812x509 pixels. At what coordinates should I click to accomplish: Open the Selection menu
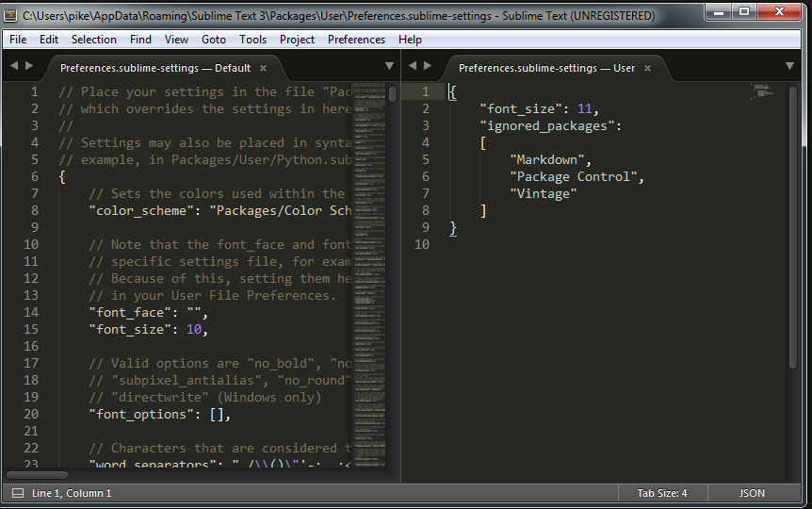coord(94,40)
